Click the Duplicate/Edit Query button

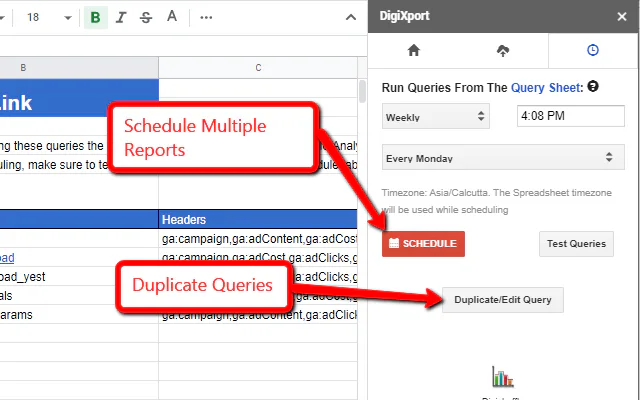click(502, 300)
